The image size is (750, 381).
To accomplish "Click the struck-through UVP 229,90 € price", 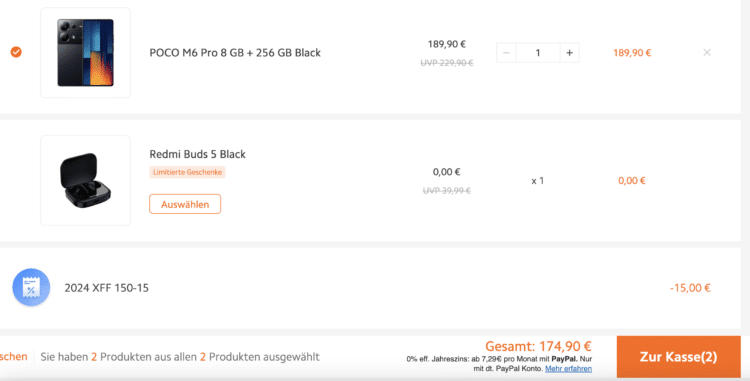I will pos(447,63).
